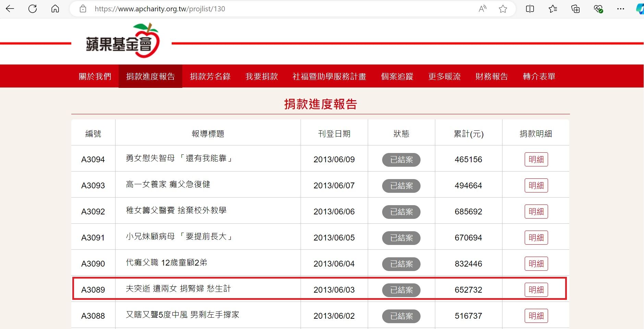Click title 又瞎又聾5度中風 男剩左手撐家
Image resolution: width=644 pixels, height=329 pixels.
pyautogui.click(x=182, y=315)
